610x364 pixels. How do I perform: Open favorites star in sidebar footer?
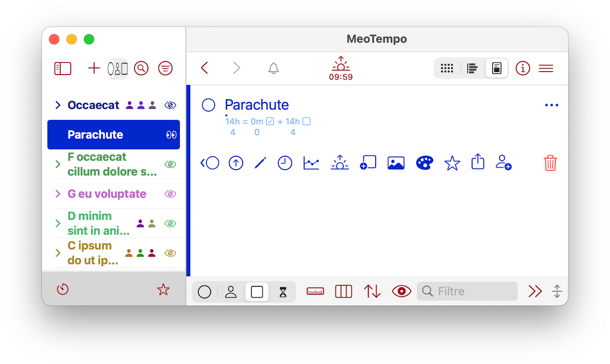pyautogui.click(x=163, y=289)
